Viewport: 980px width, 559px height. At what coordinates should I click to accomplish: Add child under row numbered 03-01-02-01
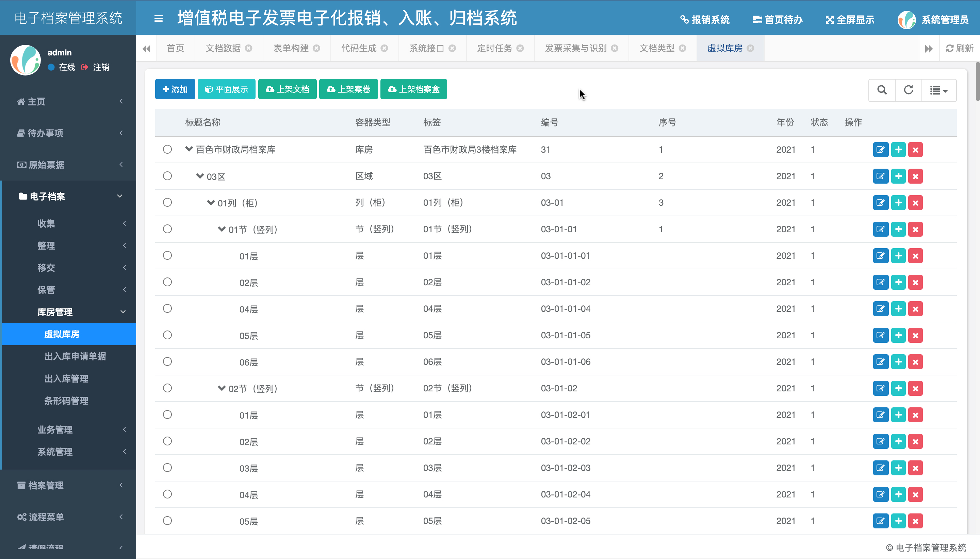(898, 414)
